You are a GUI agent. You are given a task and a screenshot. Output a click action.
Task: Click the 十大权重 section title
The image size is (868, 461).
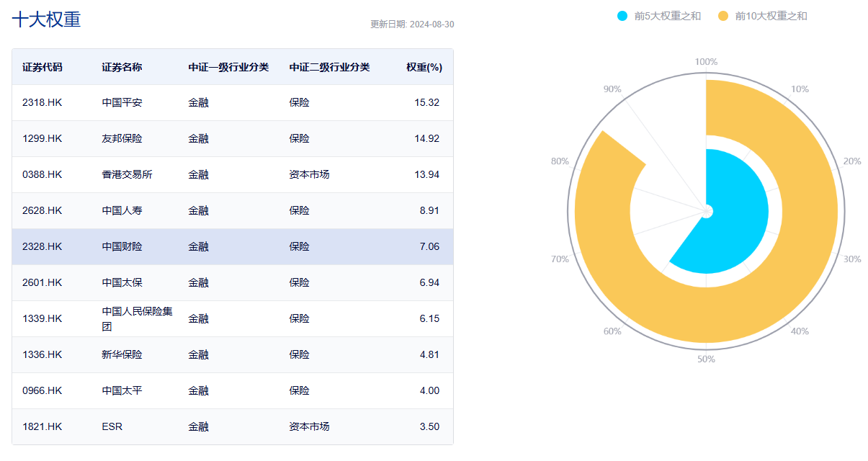tap(46, 19)
